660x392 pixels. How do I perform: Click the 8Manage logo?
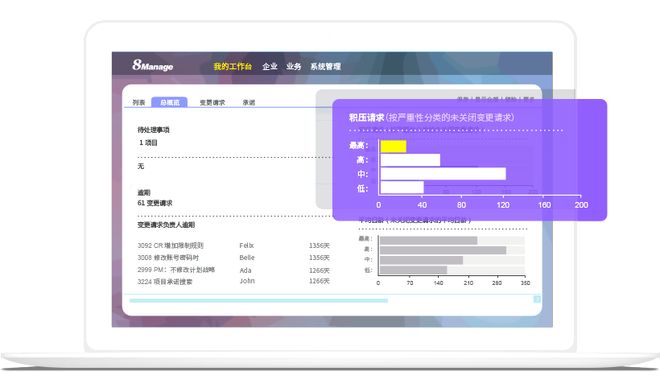tap(152, 65)
